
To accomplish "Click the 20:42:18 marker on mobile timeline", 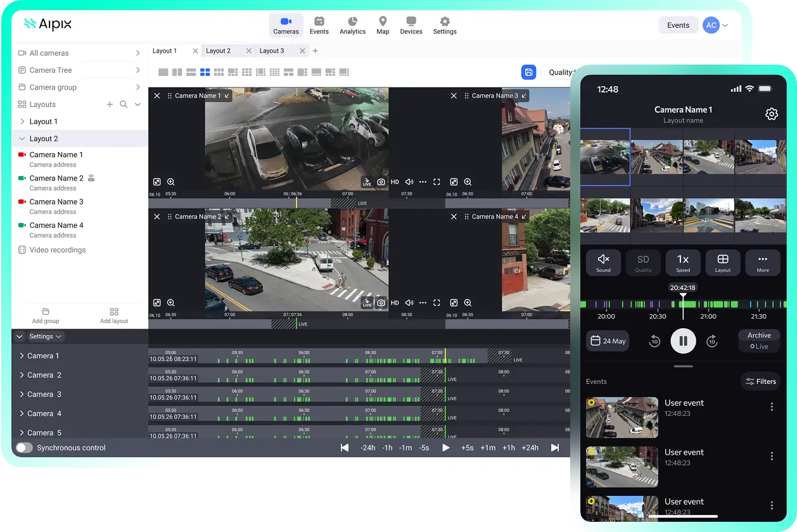I will point(683,288).
